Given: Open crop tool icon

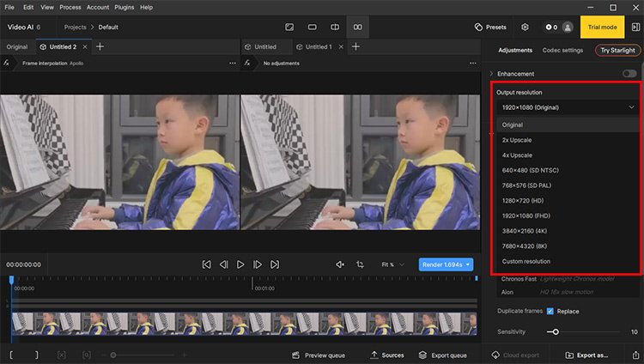Looking at the screenshot, I should coord(360,264).
